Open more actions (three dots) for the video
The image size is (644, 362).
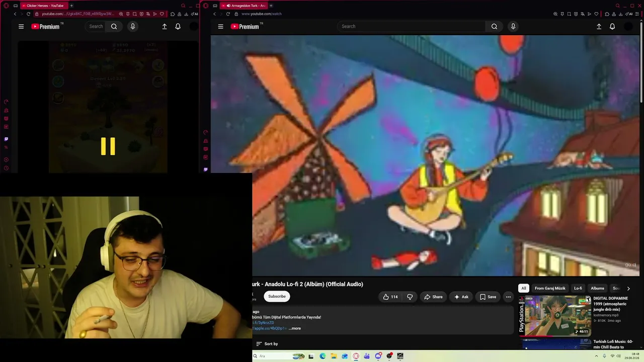(x=508, y=297)
